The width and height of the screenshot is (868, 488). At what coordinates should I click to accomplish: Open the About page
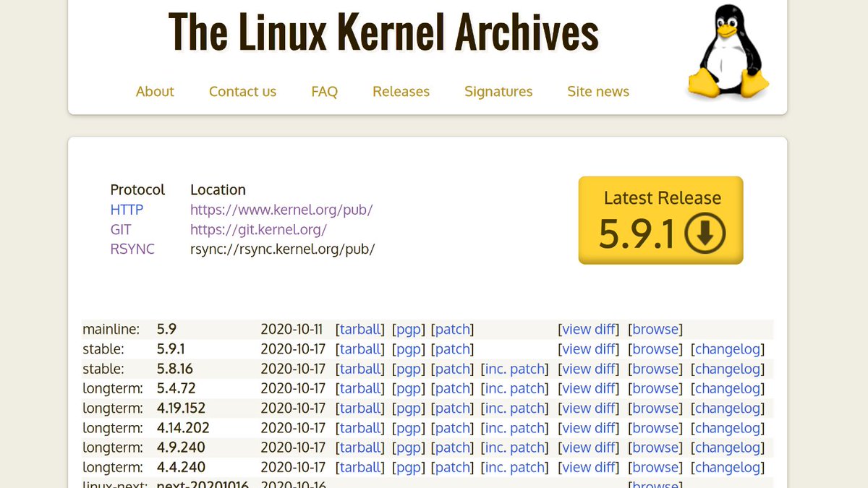[155, 91]
